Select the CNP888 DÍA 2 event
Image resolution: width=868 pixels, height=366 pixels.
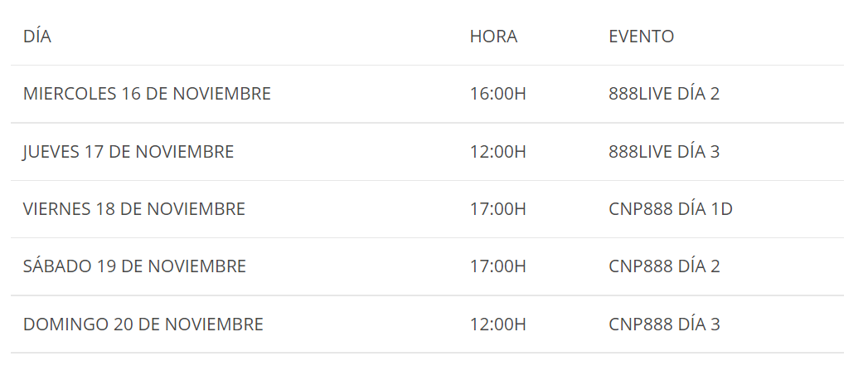click(664, 266)
